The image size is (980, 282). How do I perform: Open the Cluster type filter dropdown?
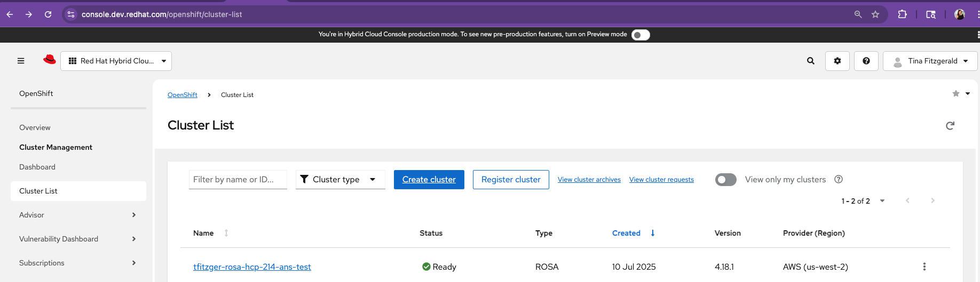coord(340,180)
